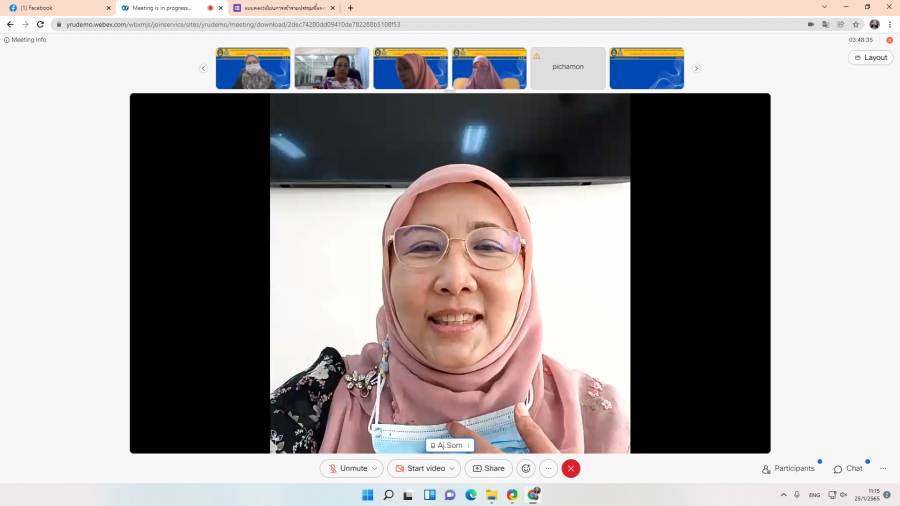Screen dimensions: 900x506
Task: Open File Explorer from the taskbar
Action: (x=491, y=495)
